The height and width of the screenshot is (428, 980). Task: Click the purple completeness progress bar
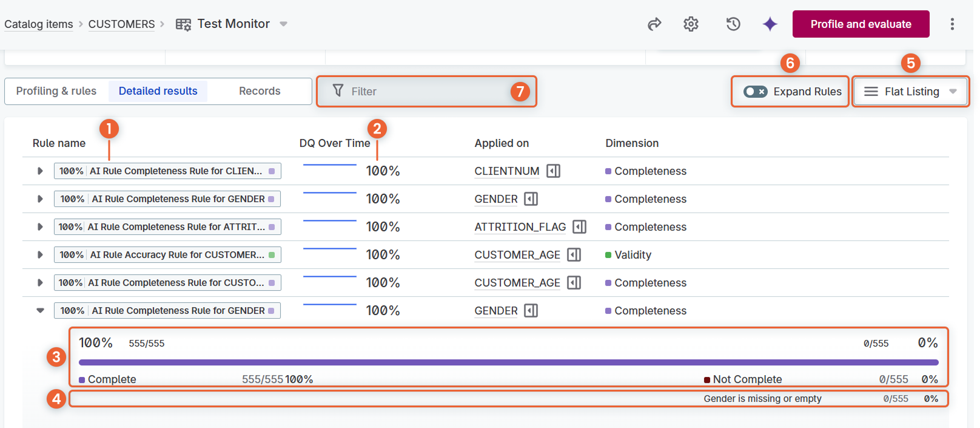(508, 362)
